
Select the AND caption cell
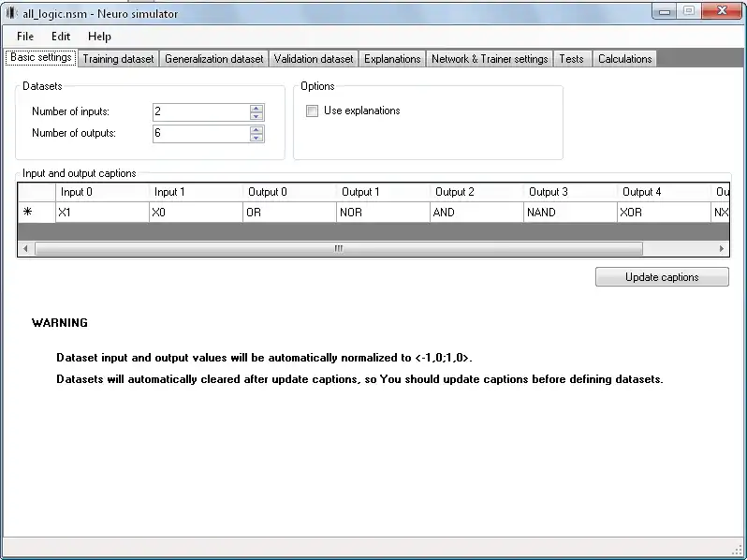476,212
